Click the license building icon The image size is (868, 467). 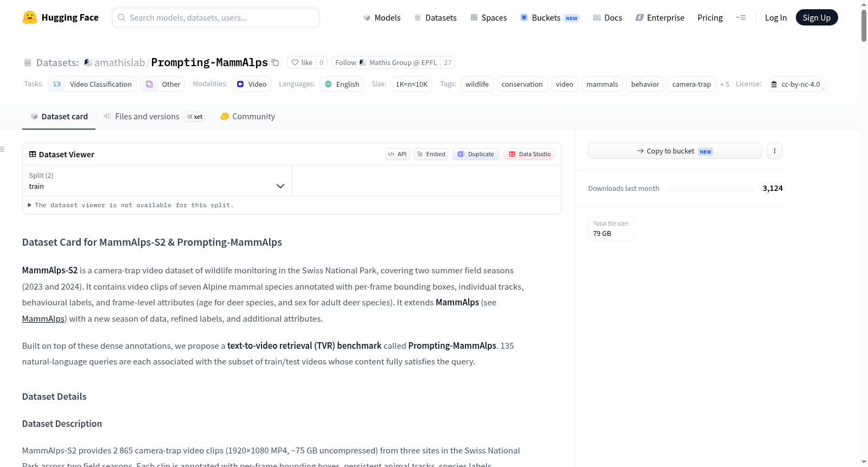[x=774, y=84]
